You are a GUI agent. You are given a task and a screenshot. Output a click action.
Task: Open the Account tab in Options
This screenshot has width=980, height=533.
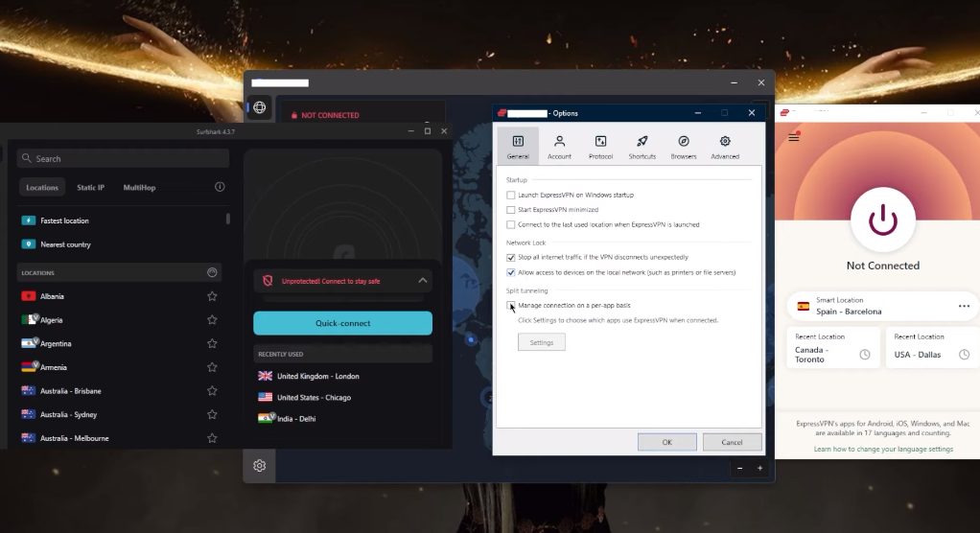point(559,147)
